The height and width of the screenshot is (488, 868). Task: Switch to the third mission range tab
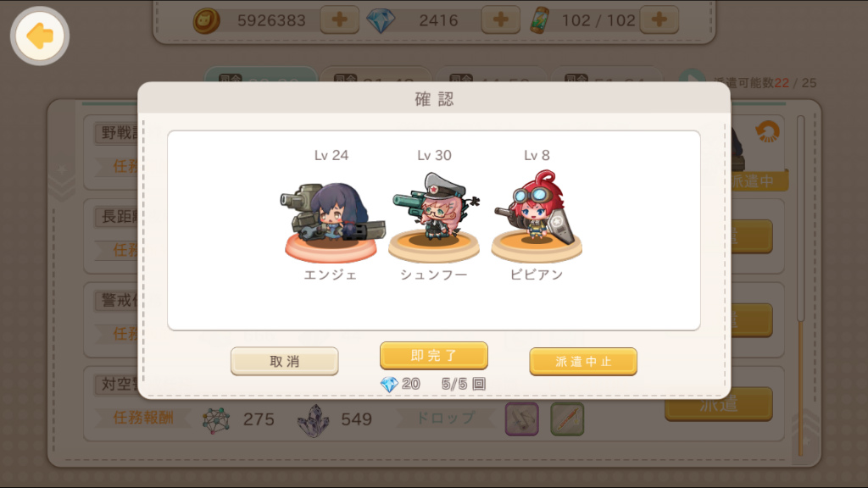[x=491, y=75]
